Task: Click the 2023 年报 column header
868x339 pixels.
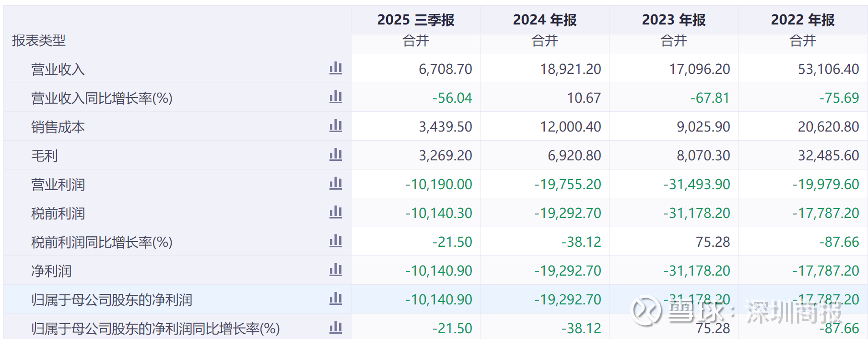Action: coord(673,20)
